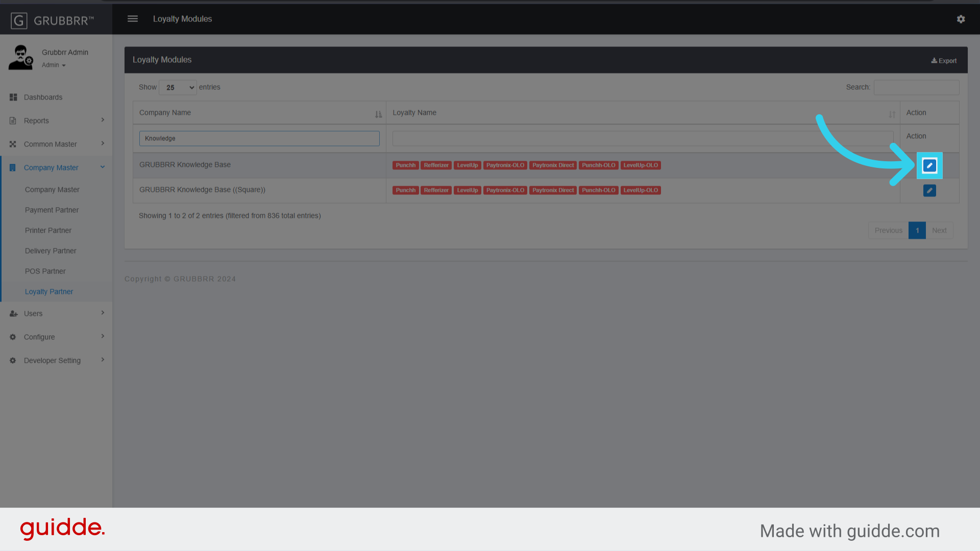Click LevelUp-OLO tag in the ((Square)) row
This screenshot has height=551, width=980.
pyautogui.click(x=641, y=190)
